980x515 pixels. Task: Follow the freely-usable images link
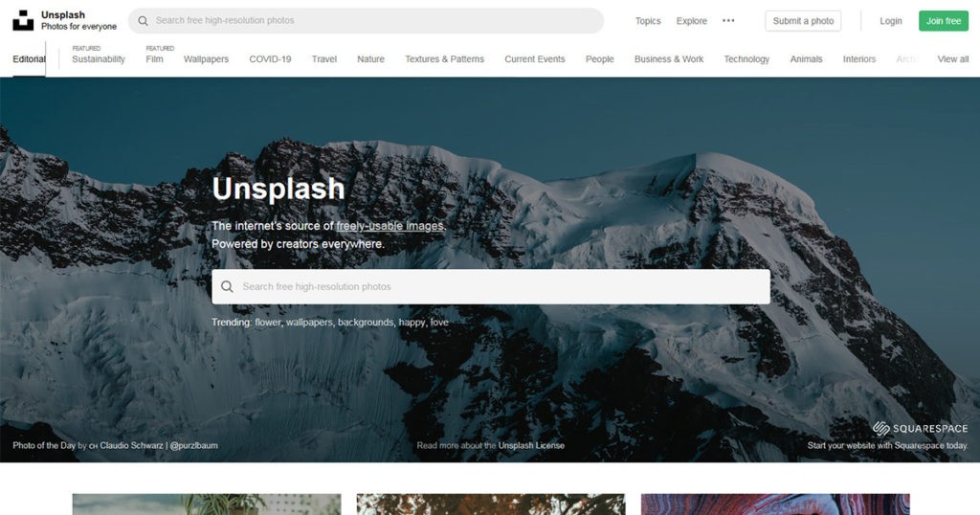coord(390,226)
